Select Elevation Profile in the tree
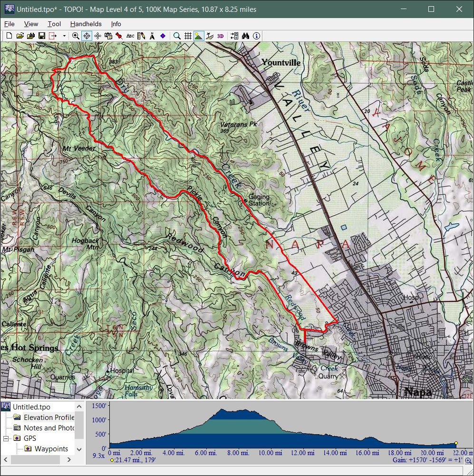 48,418
